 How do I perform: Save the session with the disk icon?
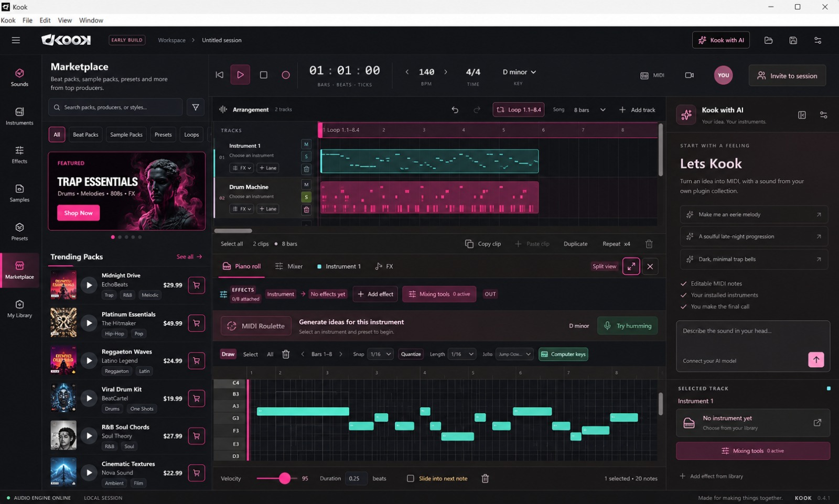click(793, 40)
